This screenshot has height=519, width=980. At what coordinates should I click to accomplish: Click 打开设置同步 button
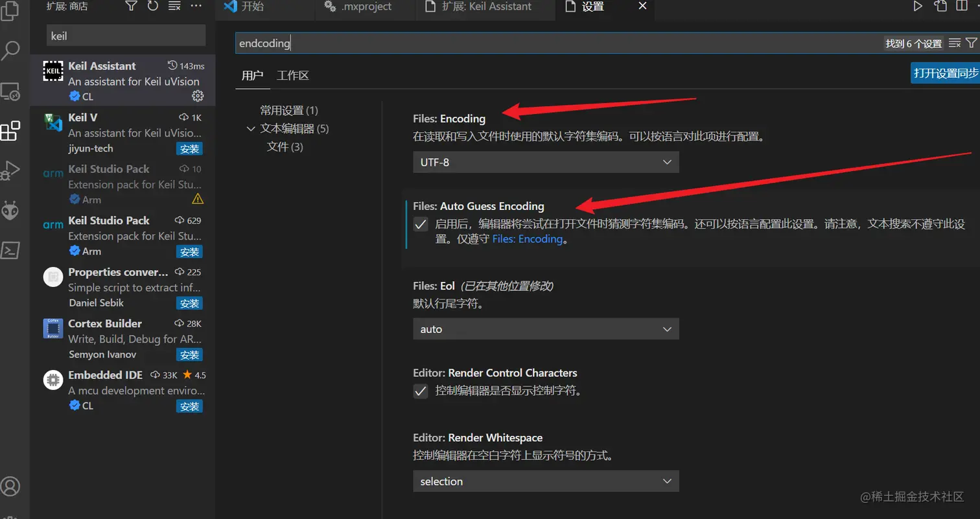coord(945,73)
